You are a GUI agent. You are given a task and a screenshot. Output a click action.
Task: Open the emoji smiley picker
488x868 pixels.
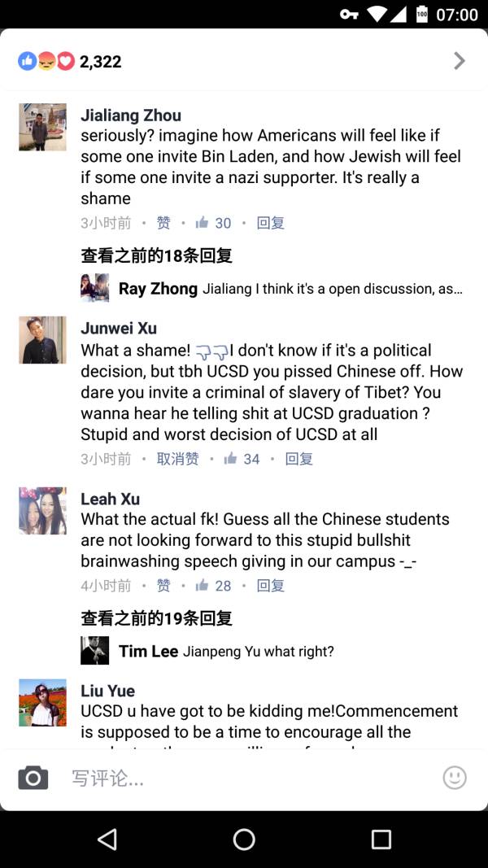(455, 778)
